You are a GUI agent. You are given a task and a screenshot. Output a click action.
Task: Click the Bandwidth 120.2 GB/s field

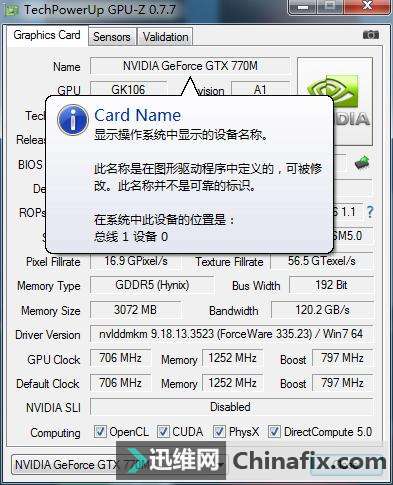[x=322, y=310]
